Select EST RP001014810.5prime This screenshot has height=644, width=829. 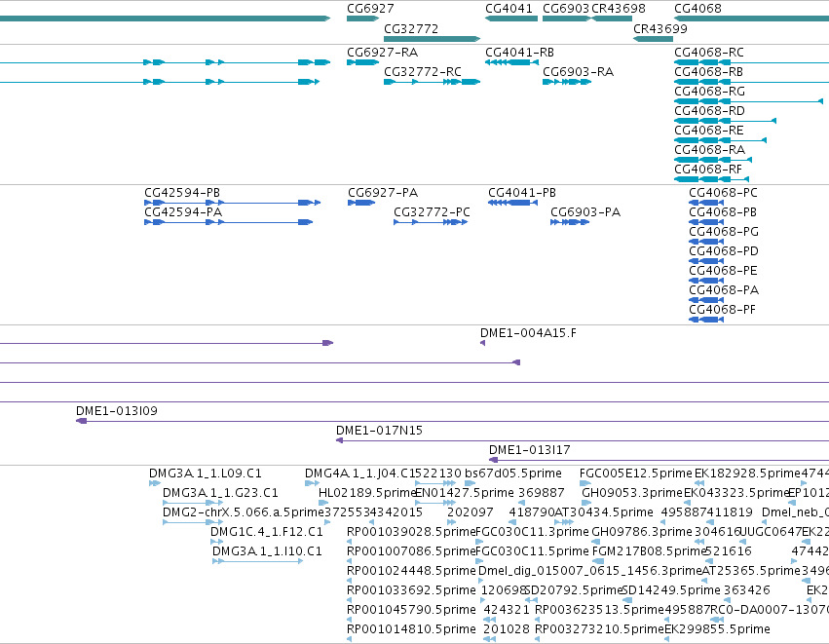(350, 639)
